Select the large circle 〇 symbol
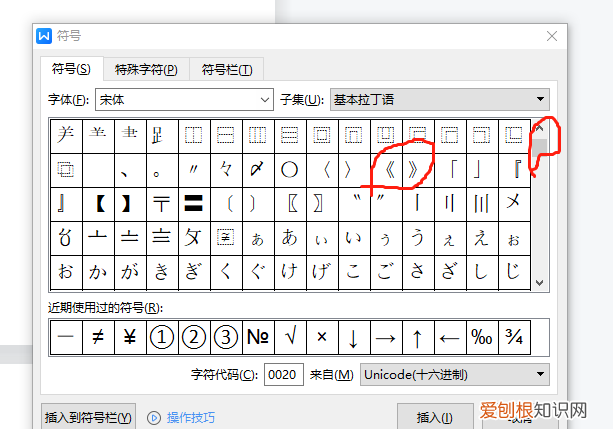Viewport: 613px width, 429px height. [x=290, y=170]
